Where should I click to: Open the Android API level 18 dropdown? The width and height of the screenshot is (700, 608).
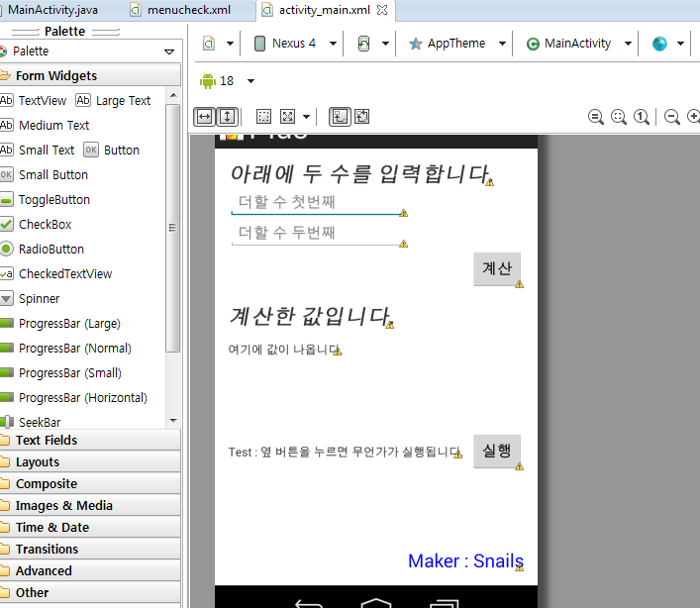pos(228,81)
